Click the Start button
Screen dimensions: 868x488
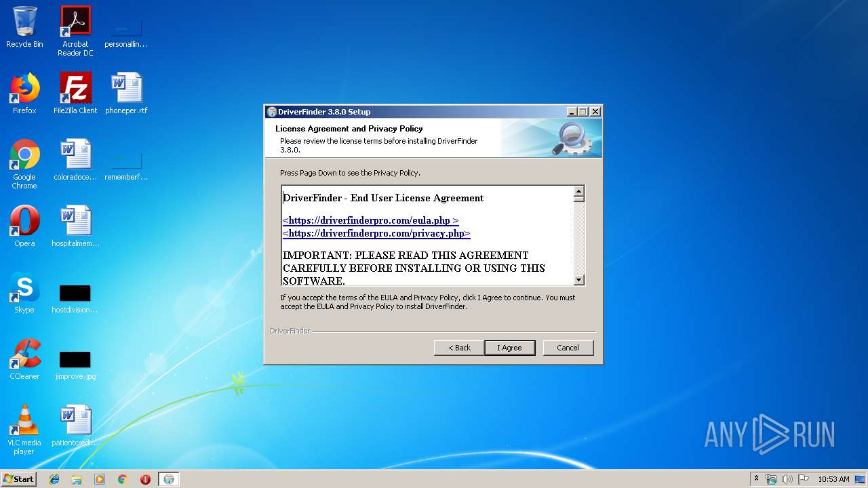[x=19, y=479]
